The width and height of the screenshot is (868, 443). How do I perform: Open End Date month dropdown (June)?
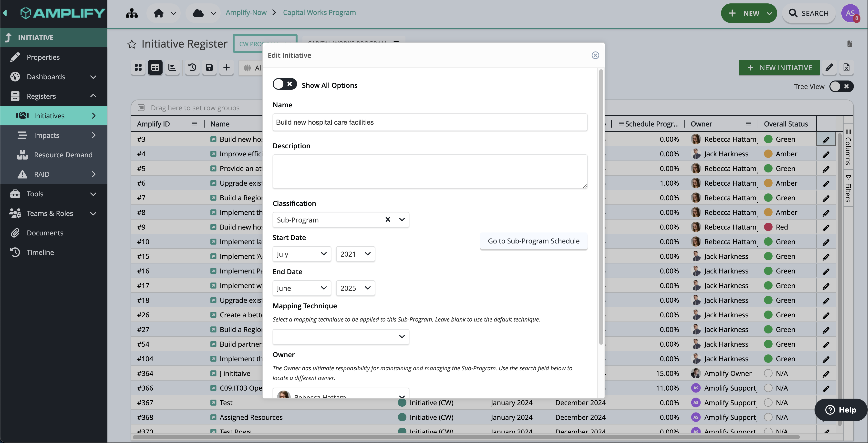(x=301, y=288)
